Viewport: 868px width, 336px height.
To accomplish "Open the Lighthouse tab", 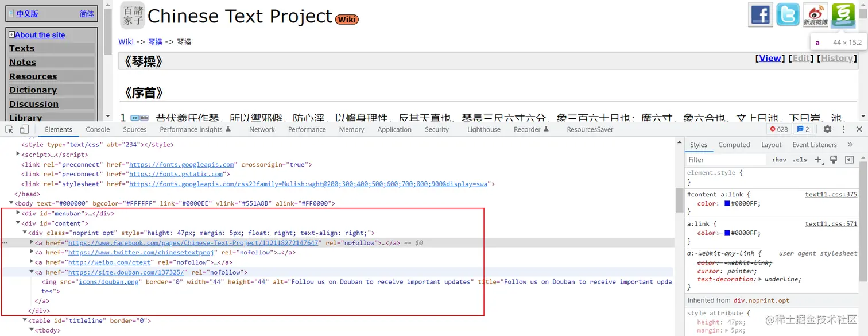I will click(484, 129).
